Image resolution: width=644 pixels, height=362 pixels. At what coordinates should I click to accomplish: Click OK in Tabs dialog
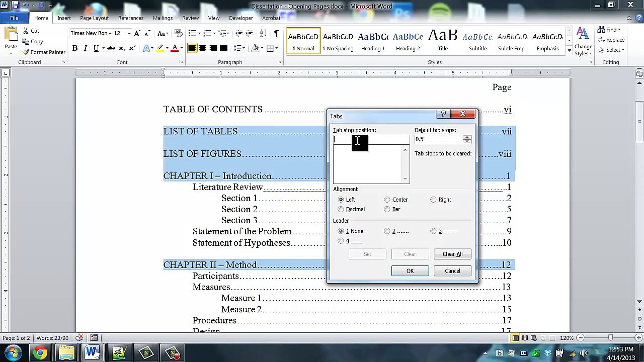pyautogui.click(x=410, y=271)
